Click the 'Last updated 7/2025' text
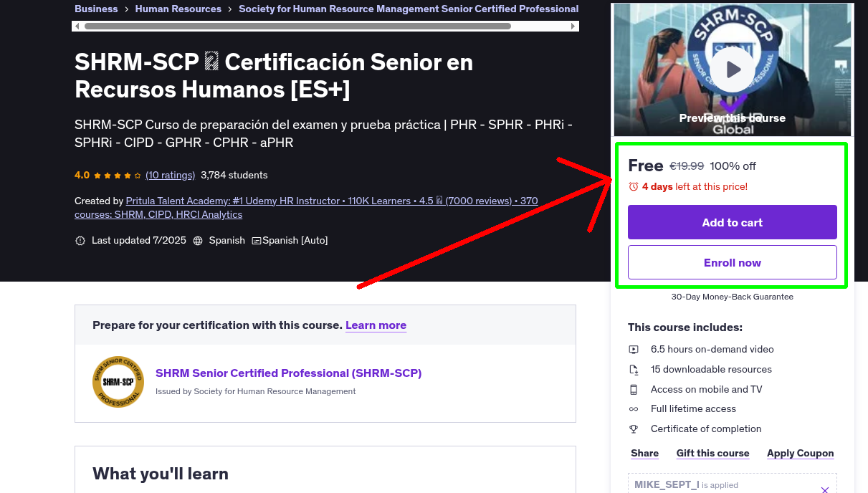 tap(138, 241)
